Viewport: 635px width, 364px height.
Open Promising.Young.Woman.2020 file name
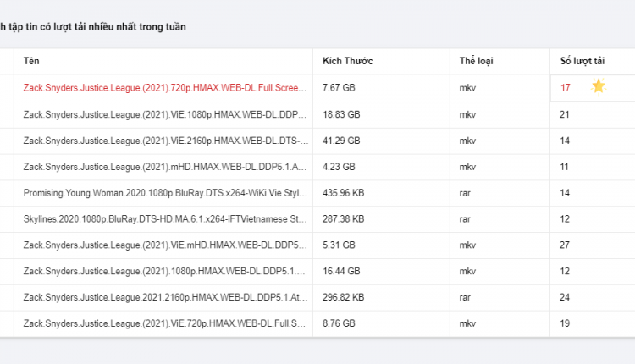point(165,193)
